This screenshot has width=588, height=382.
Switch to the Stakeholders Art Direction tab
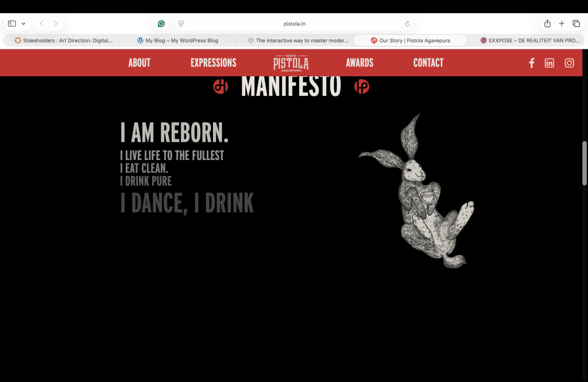[x=63, y=41]
